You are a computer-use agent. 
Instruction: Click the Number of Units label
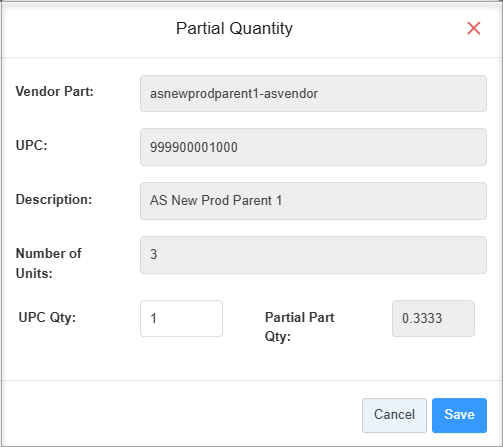(49, 263)
